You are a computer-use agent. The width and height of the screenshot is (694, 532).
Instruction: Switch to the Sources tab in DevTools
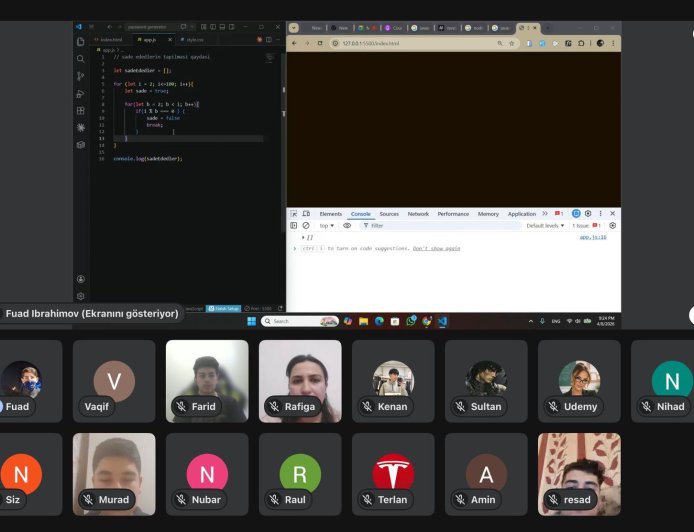[x=389, y=214]
